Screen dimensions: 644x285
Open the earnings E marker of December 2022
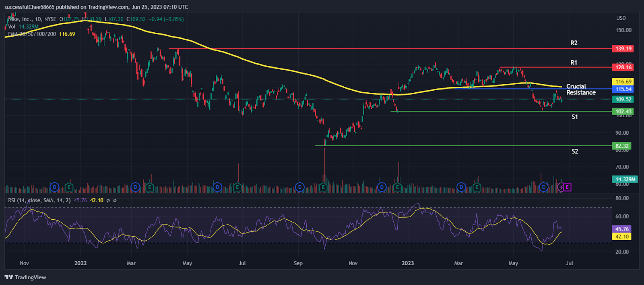pyautogui.click(x=397, y=187)
